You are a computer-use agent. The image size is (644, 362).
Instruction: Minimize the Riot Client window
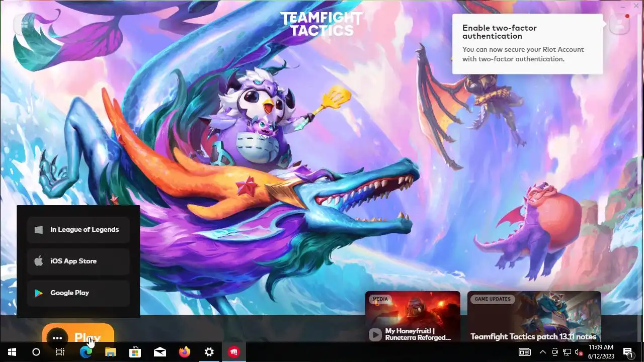coord(622,6)
